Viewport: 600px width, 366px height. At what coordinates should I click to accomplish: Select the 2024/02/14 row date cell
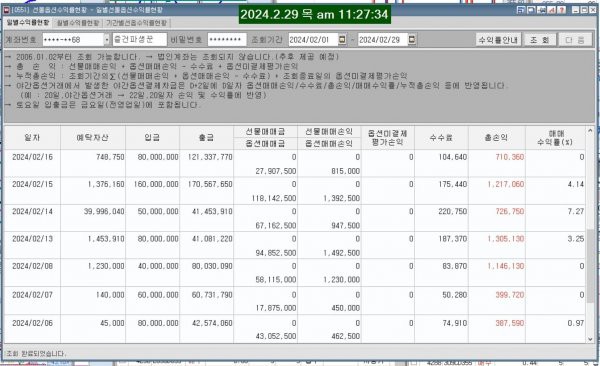point(33,211)
